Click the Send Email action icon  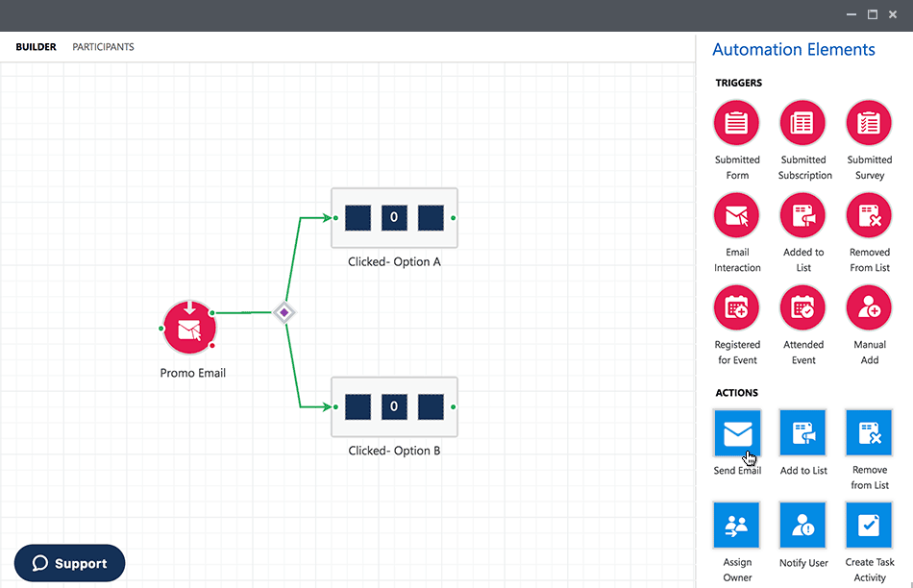coord(737,433)
